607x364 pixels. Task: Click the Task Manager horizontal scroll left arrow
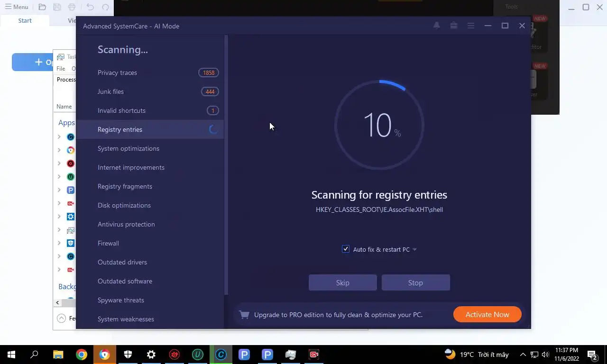click(x=57, y=302)
